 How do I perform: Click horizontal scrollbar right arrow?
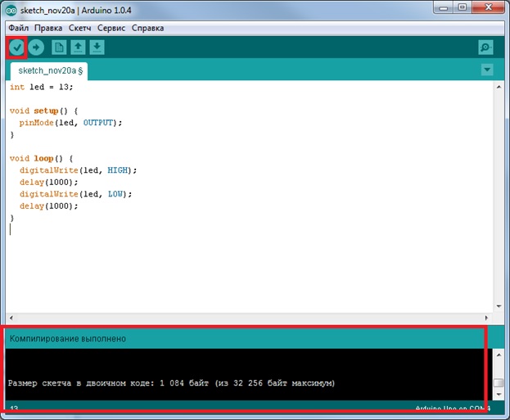click(x=486, y=318)
